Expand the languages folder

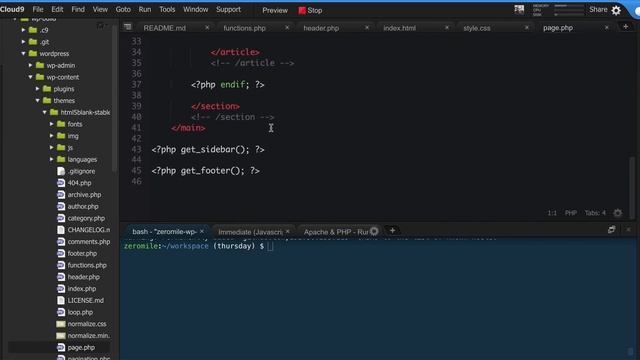coord(51,159)
